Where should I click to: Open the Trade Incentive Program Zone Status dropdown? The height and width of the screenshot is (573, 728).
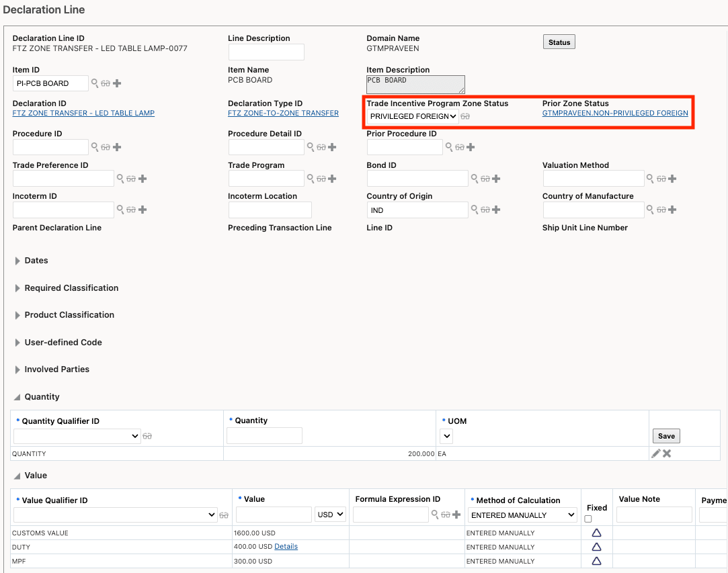(x=413, y=116)
